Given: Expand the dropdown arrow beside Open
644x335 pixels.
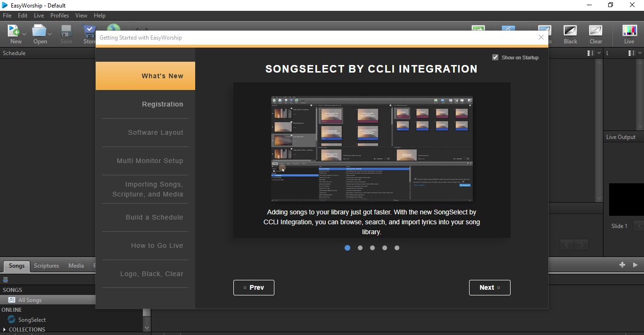Looking at the screenshot, I should click(50, 34).
